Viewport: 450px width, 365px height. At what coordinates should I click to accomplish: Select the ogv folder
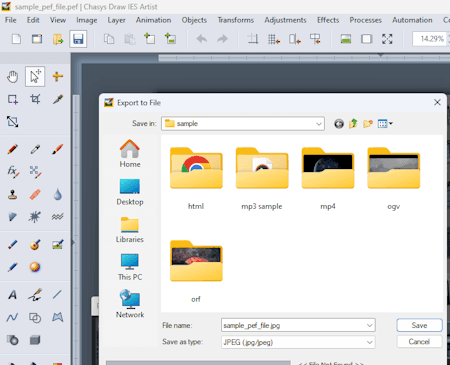point(393,178)
